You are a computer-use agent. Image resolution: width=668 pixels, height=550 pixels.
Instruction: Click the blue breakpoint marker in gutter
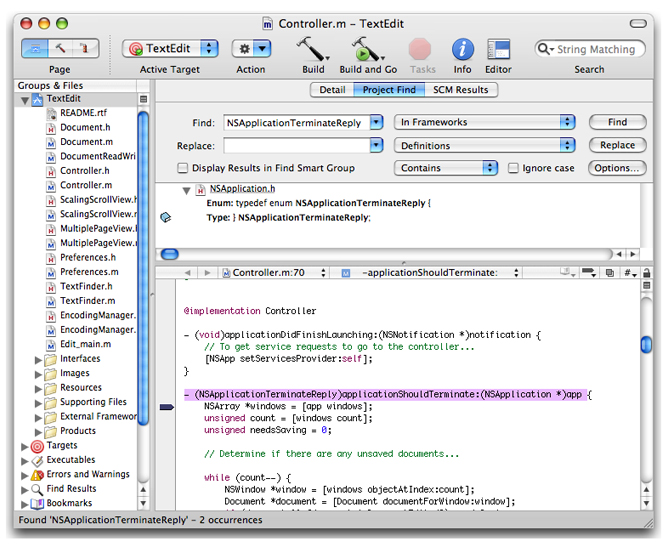(167, 407)
